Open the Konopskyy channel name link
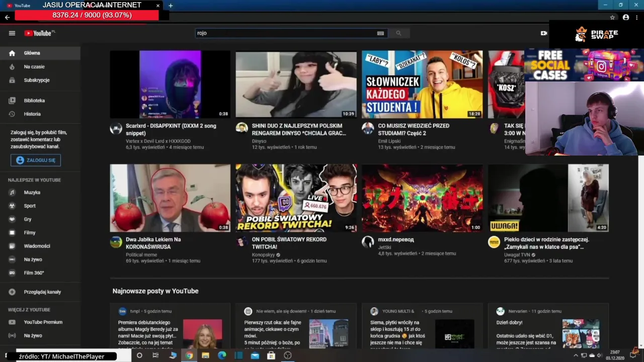Screen dimensions: 644x362 (x=263, y=255)
